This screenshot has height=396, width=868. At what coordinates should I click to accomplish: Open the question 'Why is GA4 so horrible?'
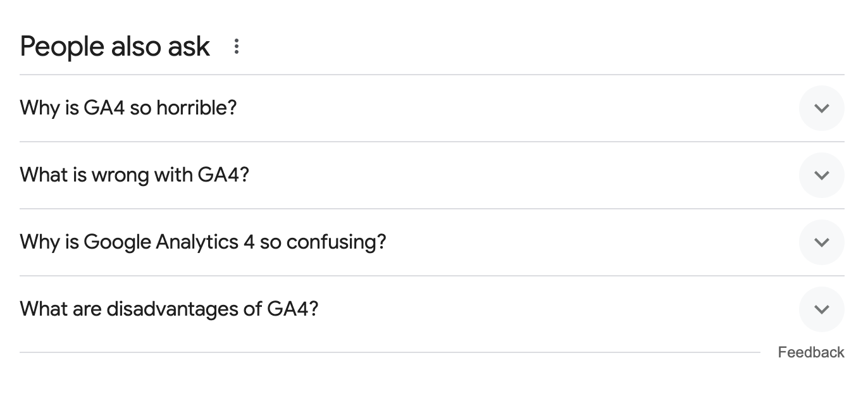(x=128, y=108)
